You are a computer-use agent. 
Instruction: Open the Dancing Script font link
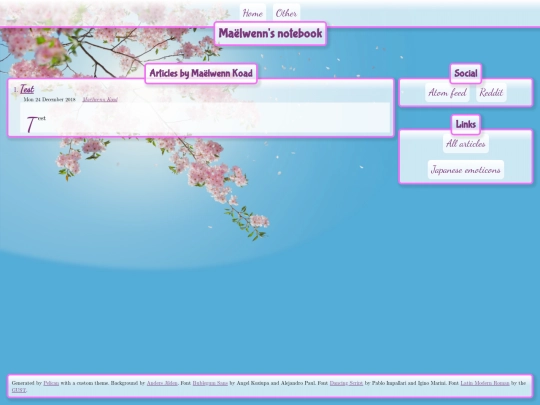tap(346, 383)
